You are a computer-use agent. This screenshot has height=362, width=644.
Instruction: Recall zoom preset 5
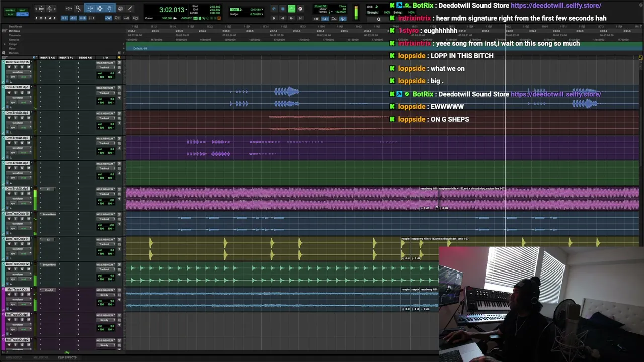54,18
